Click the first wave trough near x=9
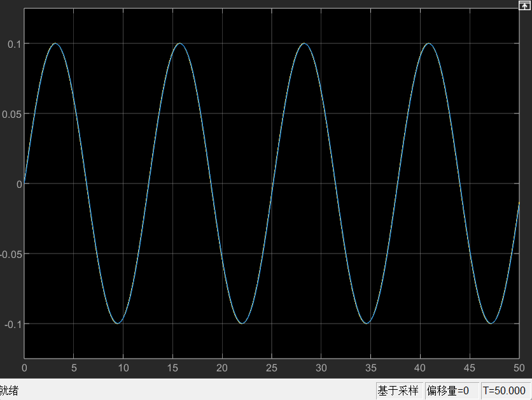The width and height of the screenshot is (532, 400). [x=118, y=324]
